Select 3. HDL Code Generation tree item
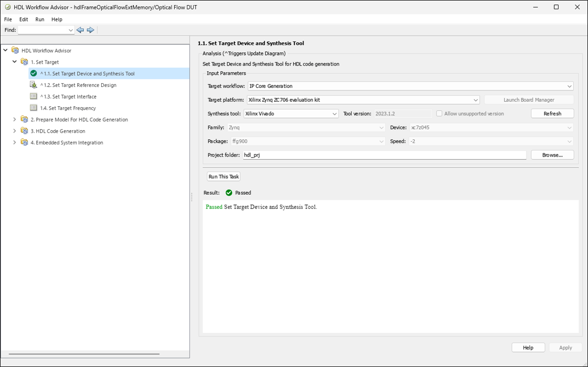Image resolution: width=588 pixels, height=367 pixels. (58, 131)
